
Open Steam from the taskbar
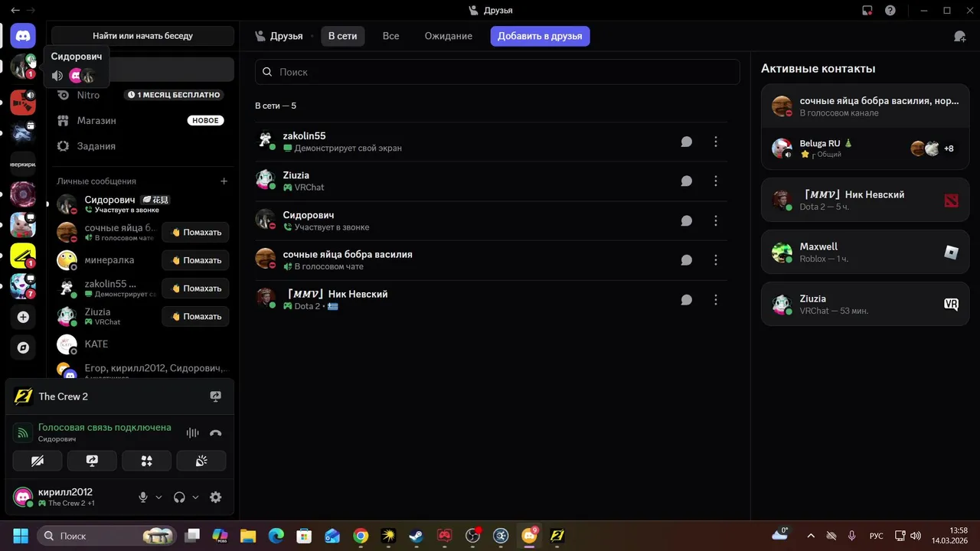[416, 536]
